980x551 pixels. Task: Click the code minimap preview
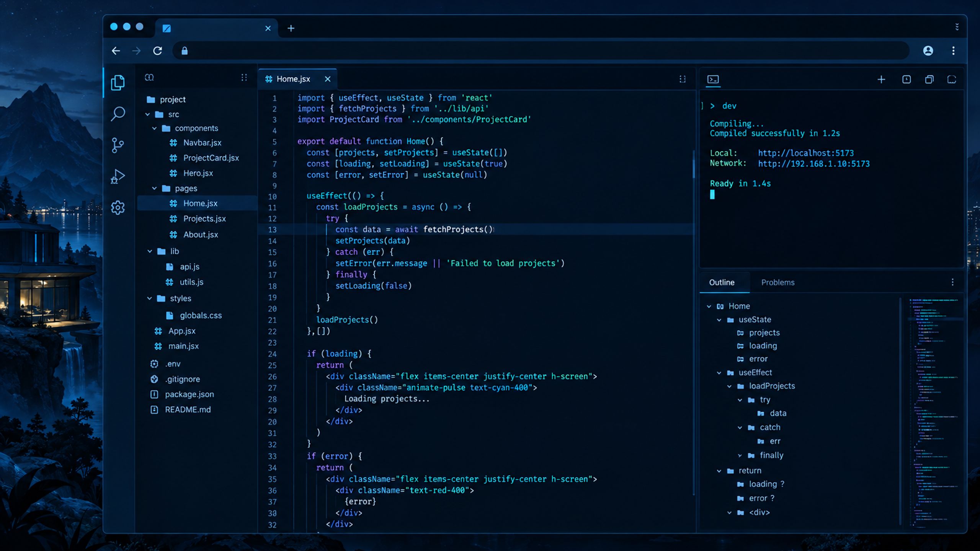934,413
